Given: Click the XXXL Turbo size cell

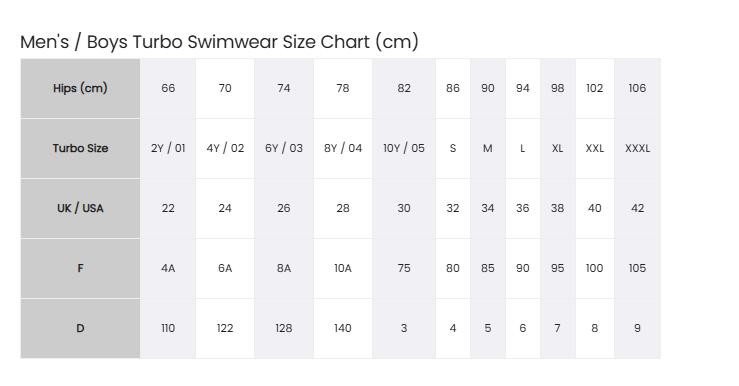Looking at the screenshot, I should coord(637,148).
